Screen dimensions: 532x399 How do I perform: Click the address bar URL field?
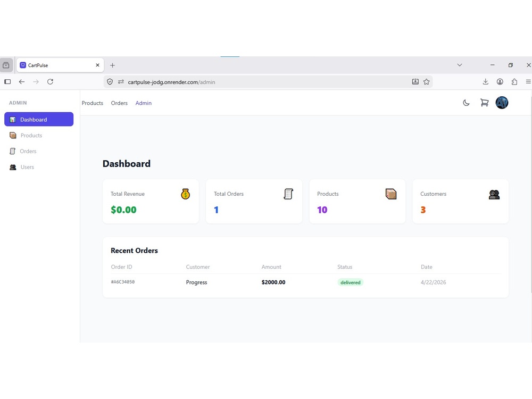[x=268, y=82]
